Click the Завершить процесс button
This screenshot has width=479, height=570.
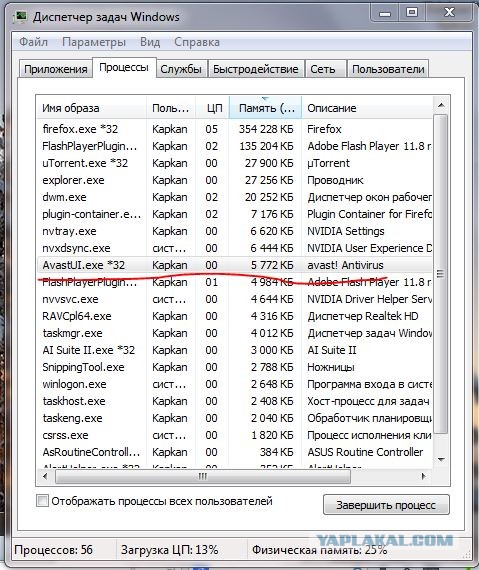click(x=386, y=505)
